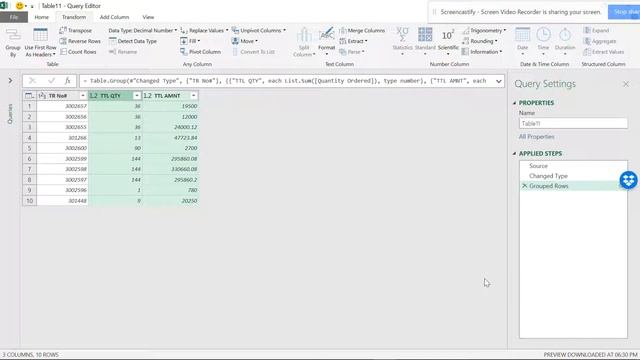Open the TTL QTY column filter dropdown
Viewport: 640px width, 360px height.
(x=137, y=96)
